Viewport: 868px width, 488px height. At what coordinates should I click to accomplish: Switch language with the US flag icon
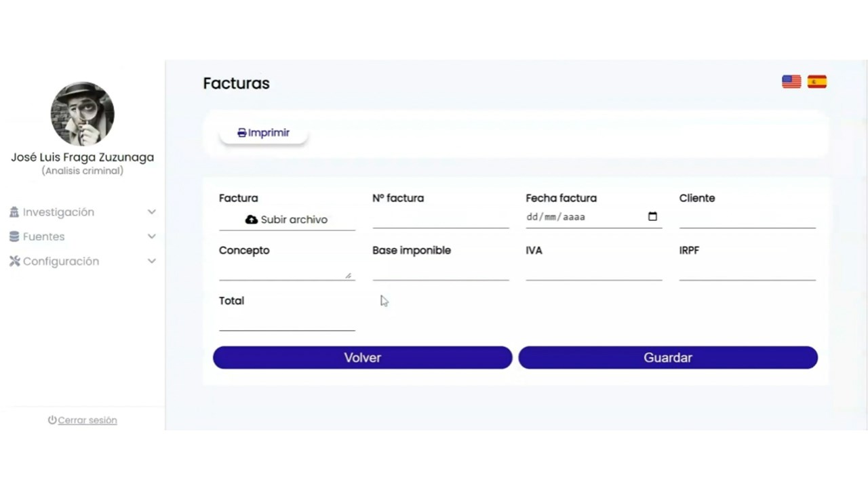(x=791, y=82)
